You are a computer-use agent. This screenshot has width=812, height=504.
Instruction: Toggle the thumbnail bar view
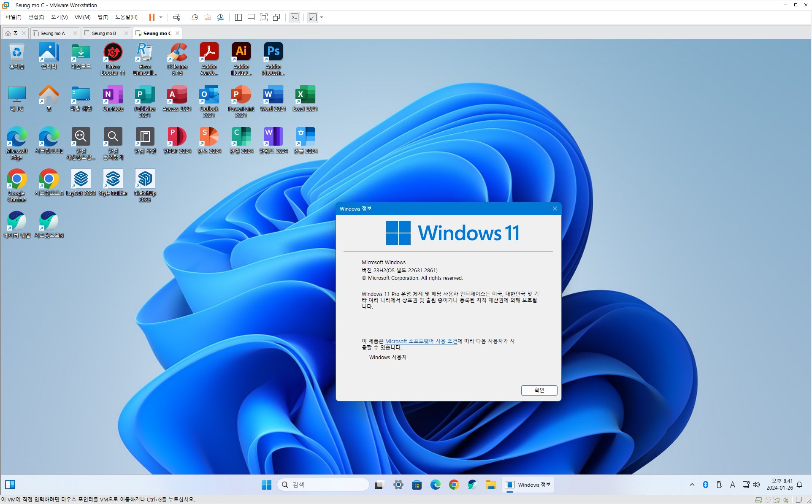pos(251,17)
